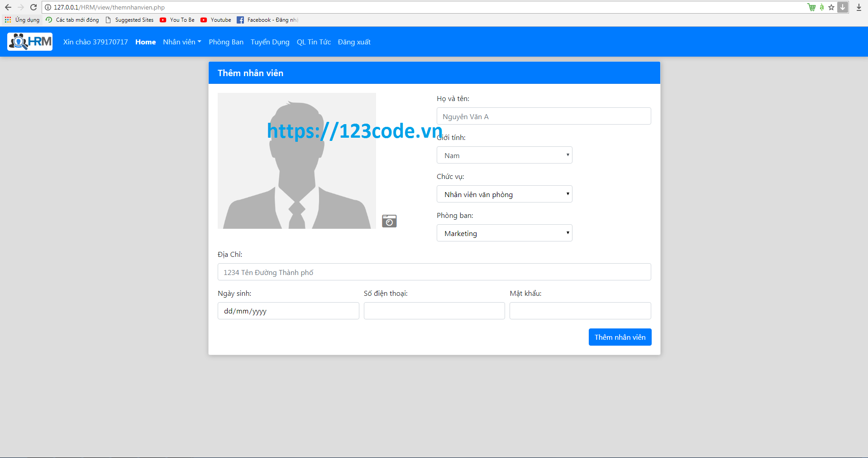
Task: Click the browser back arrow
Action: tap(8, 7)
